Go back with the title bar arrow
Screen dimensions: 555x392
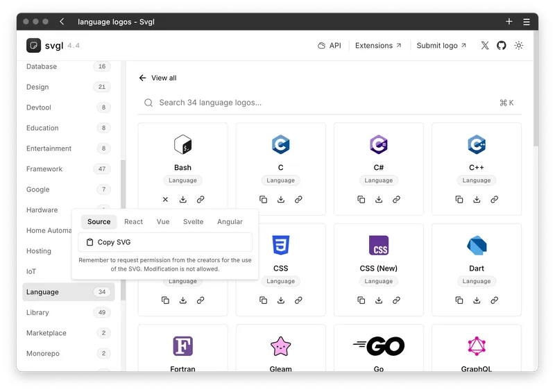pyautogui.click(x=62, y=22)
